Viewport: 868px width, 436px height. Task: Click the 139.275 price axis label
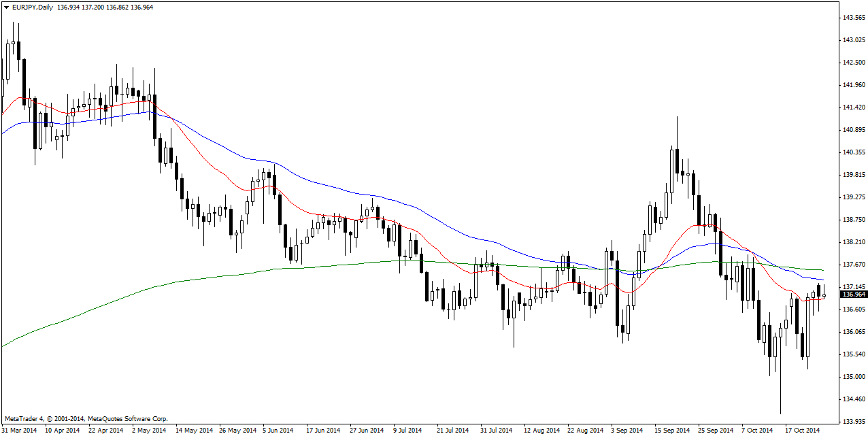(853, 197)
